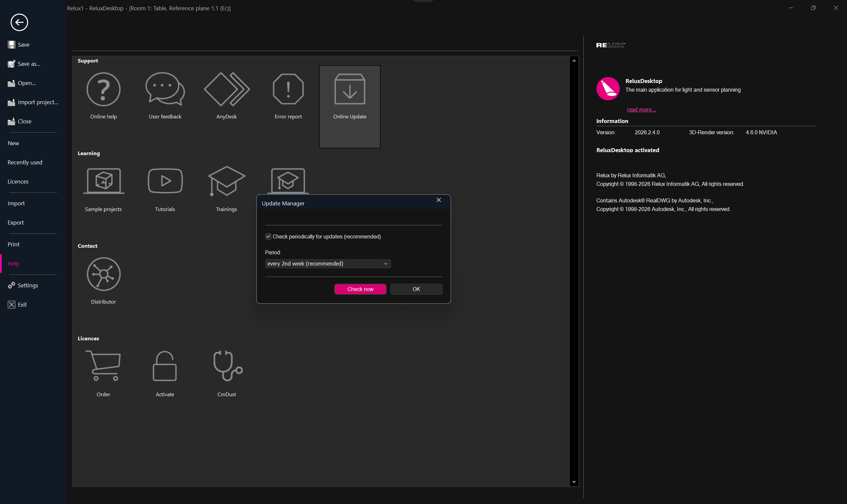
Task: Open the New menu item
Action: 13,143
